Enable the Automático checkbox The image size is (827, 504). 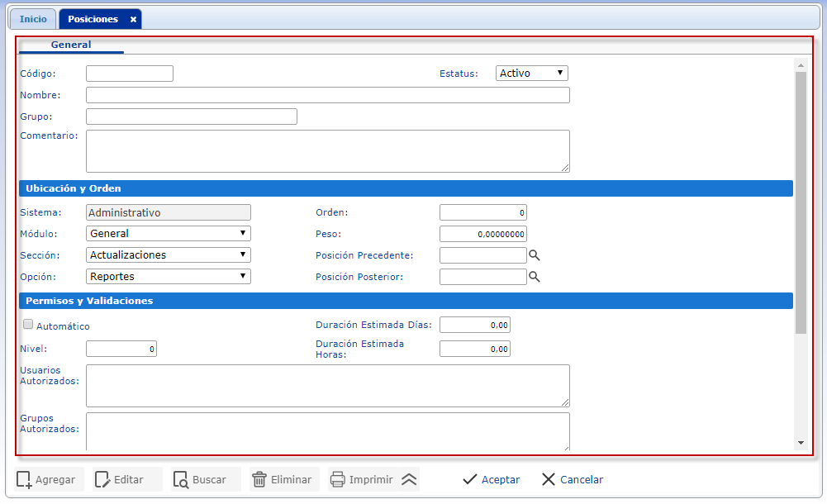[x=28, y=325]
